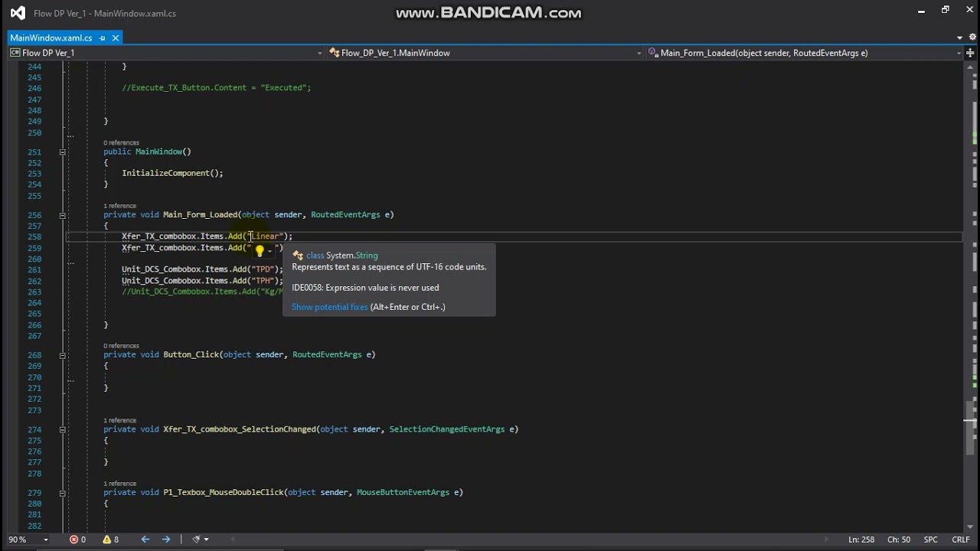This screenshot has width=980, height=551.
Task: Collapse the P1_Texbox_MouseDoubleClick method
Action: (63, 493)
